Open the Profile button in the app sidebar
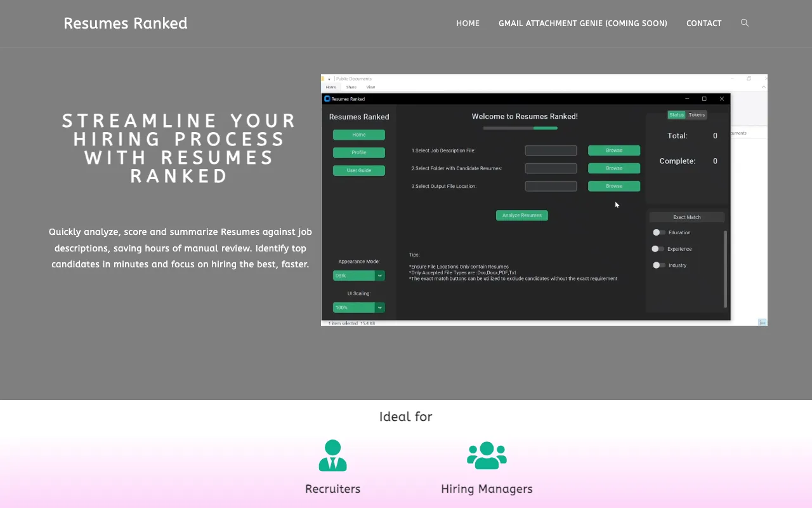 click(359, 152)
